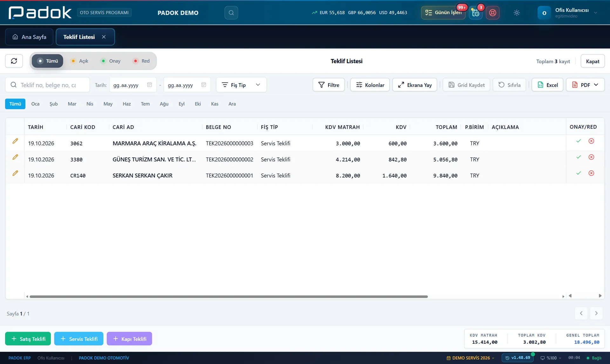Approve offer TEK2026000000002 with green check
This screenshot has width=610, height=364.
[x=579, y=157]
